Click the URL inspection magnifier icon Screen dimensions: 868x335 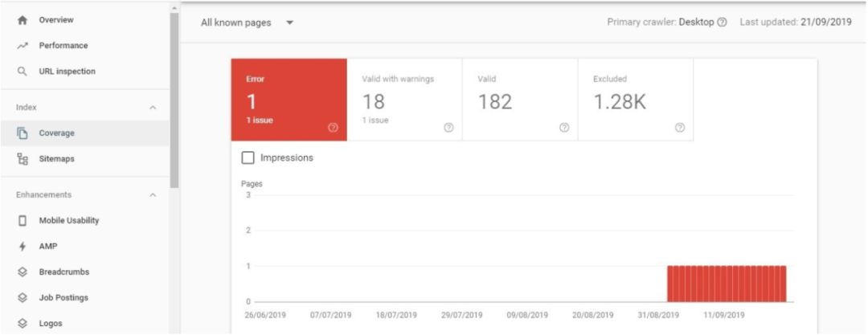[x=23, y=71]
